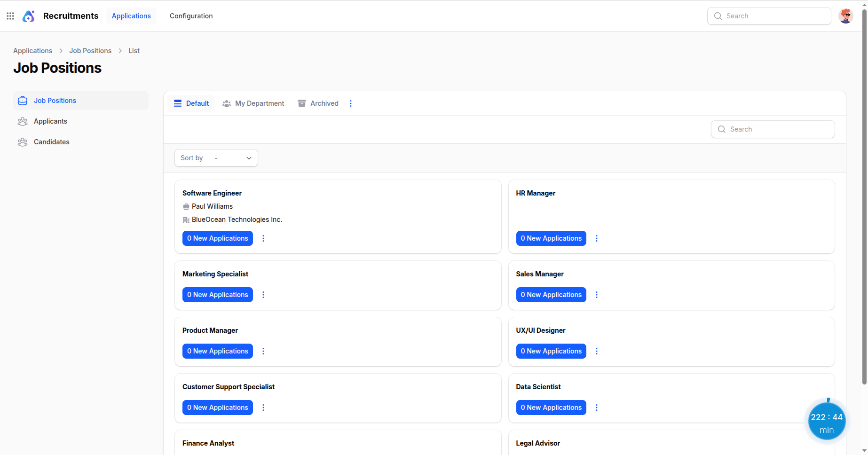This screenshot has height=455, width=868.
Task: Select the Configuration menu item
Action: pos(191,16)
